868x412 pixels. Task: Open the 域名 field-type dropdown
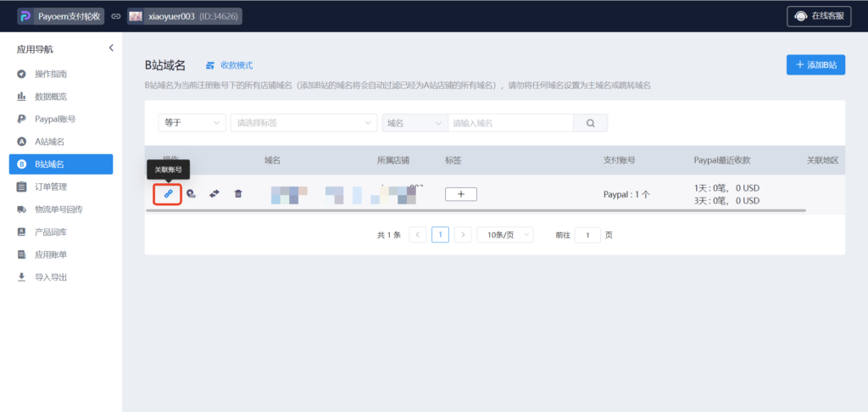tap(415, 123)
